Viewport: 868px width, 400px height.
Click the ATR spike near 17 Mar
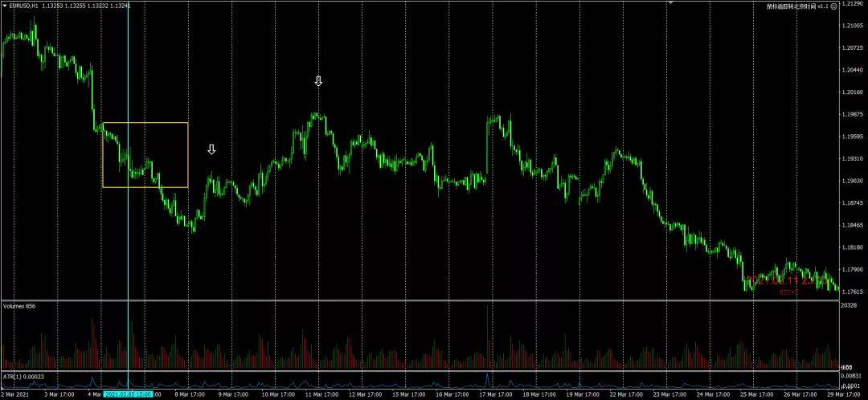488,379
